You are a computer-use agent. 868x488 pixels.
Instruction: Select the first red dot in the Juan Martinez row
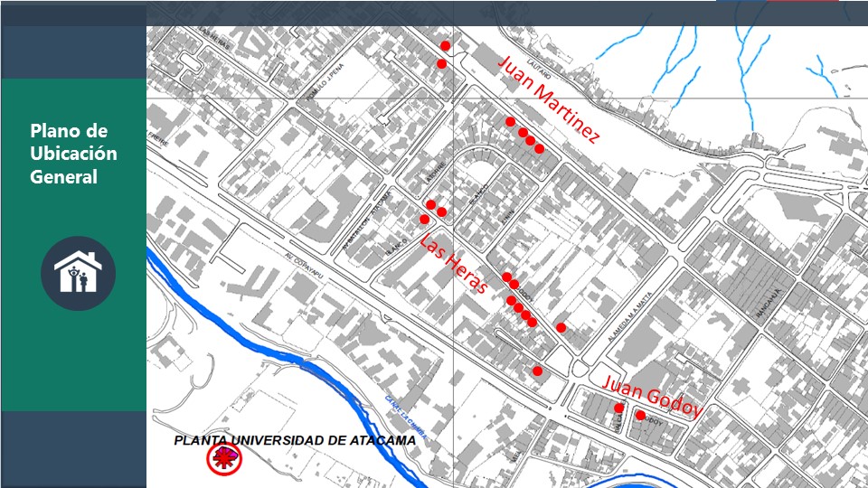click(x=510, y=121)
